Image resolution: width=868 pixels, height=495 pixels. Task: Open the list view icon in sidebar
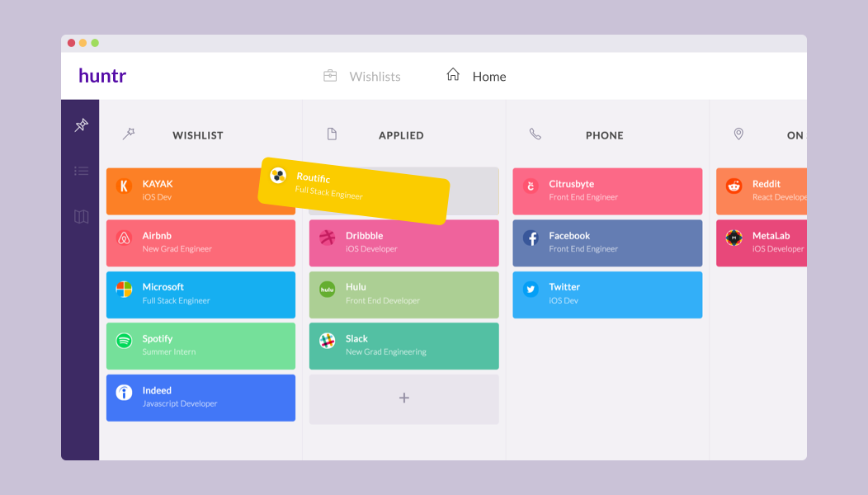[x=82, y=171]
